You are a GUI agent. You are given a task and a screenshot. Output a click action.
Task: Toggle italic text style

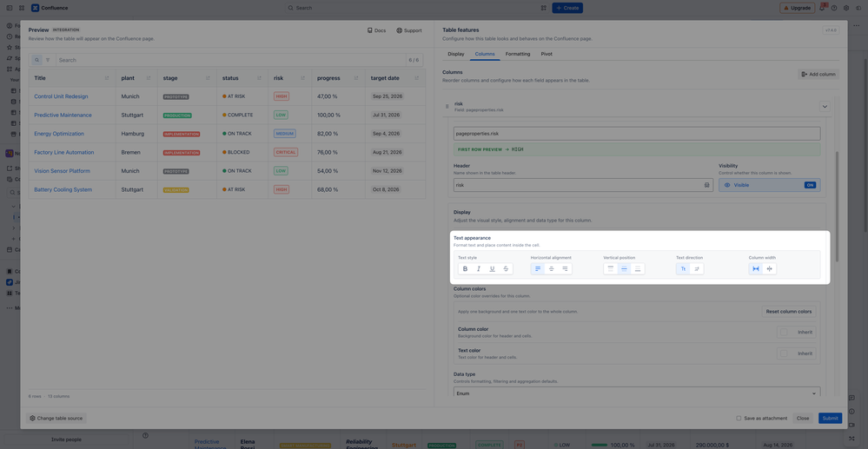(x=479, y=269)
